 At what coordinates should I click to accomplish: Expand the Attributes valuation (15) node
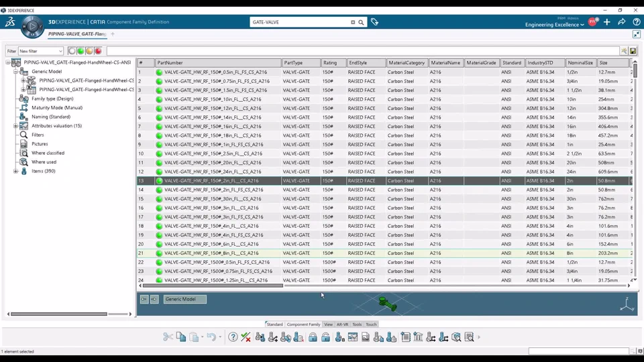click(15, 125)
